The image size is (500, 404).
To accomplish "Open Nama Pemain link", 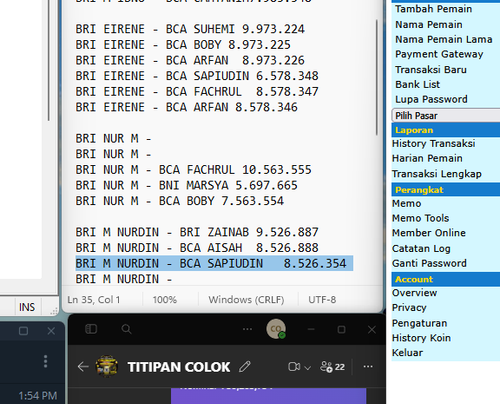I will pyautogui.click(x=429, y=24).
